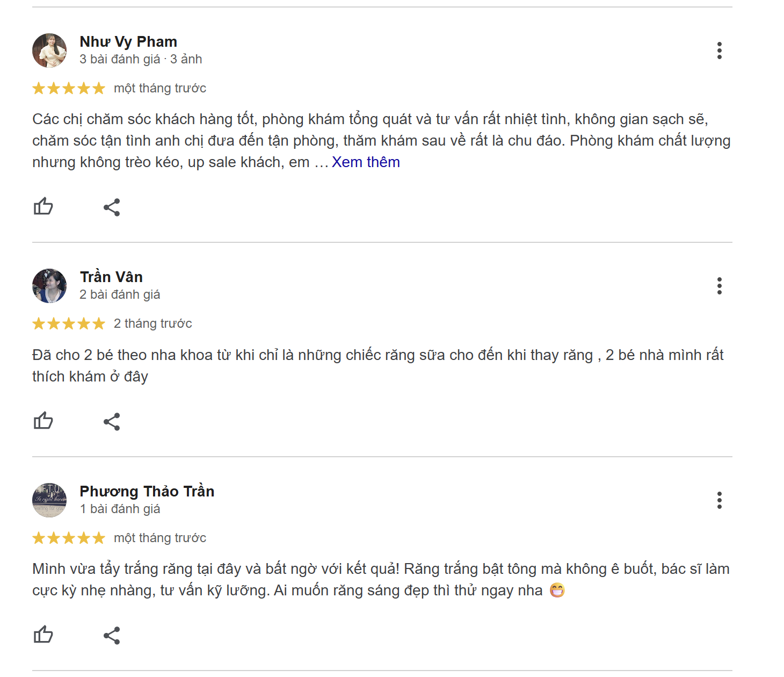Share Trần Vân's review
784x677 pixels.
coord(112,421)
